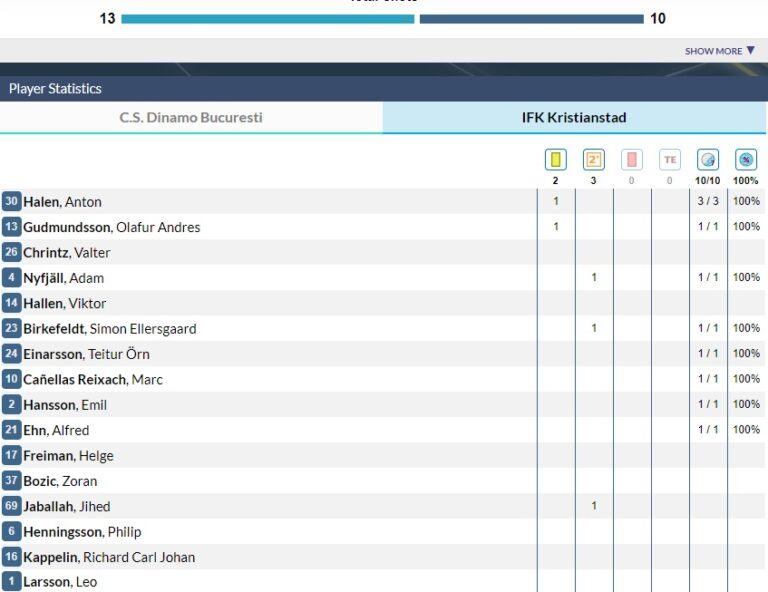The image size is (768, 592).
Task: Open player Birkefeldt, Simon Ellersgaard
Action: coord(110,329)
